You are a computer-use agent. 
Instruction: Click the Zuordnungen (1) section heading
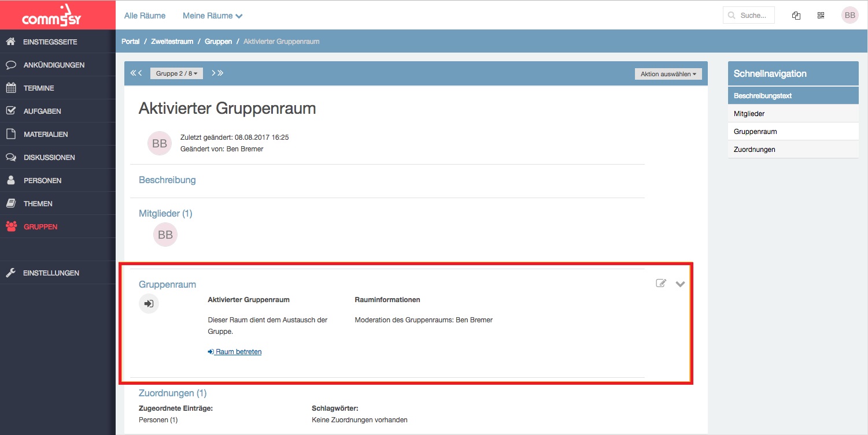pyautogui.click(x=172, y=393)
